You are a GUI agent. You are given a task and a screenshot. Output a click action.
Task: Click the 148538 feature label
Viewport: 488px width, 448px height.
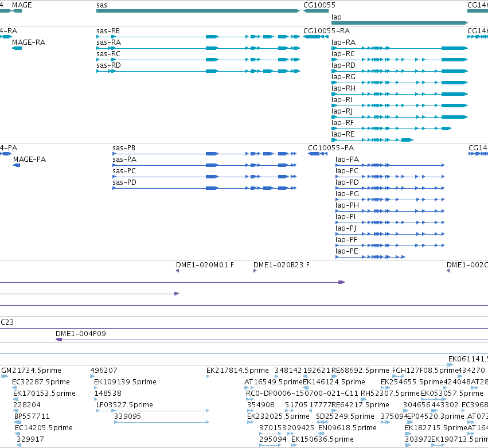108,394
